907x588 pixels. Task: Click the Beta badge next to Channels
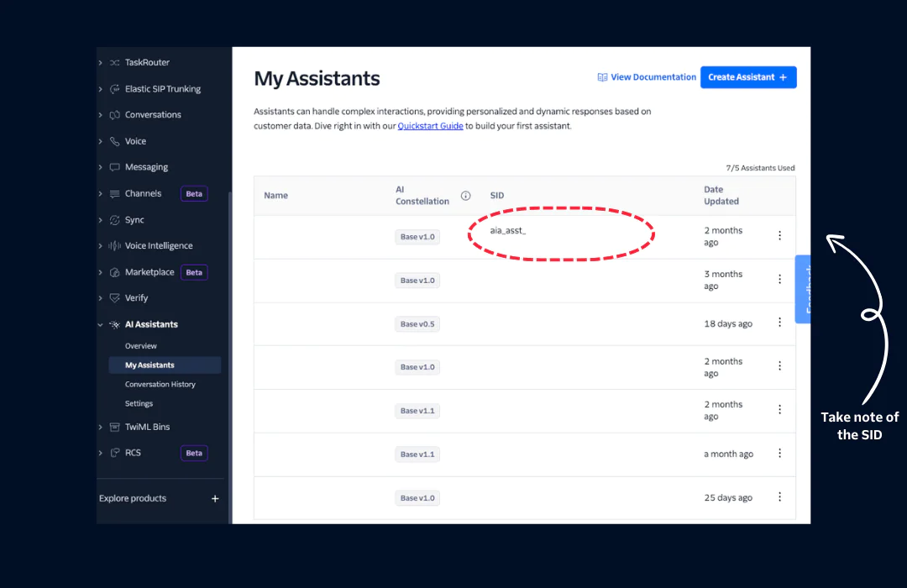pyautogui.click(x=194, y=193)
